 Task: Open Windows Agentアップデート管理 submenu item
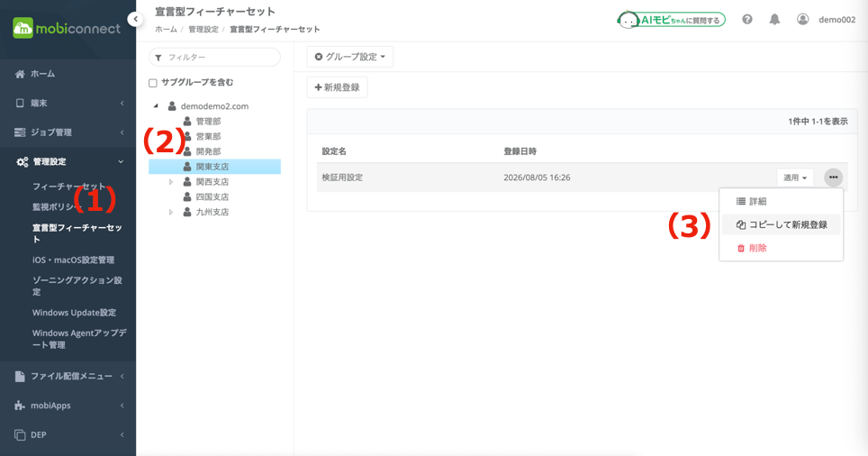[79, 339]
